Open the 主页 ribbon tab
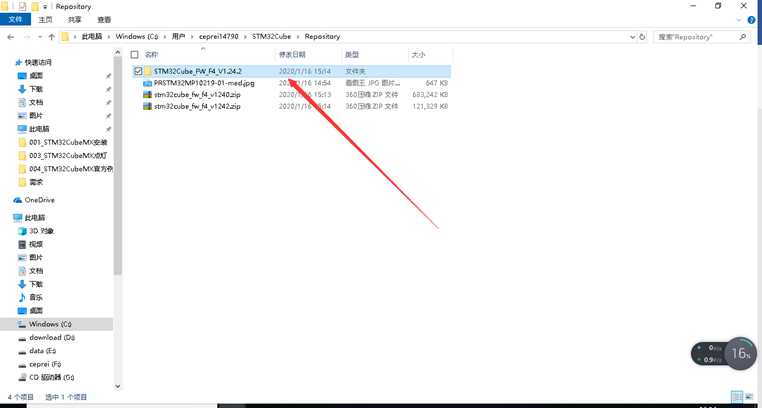762x408 pixels. click(45, 19)
